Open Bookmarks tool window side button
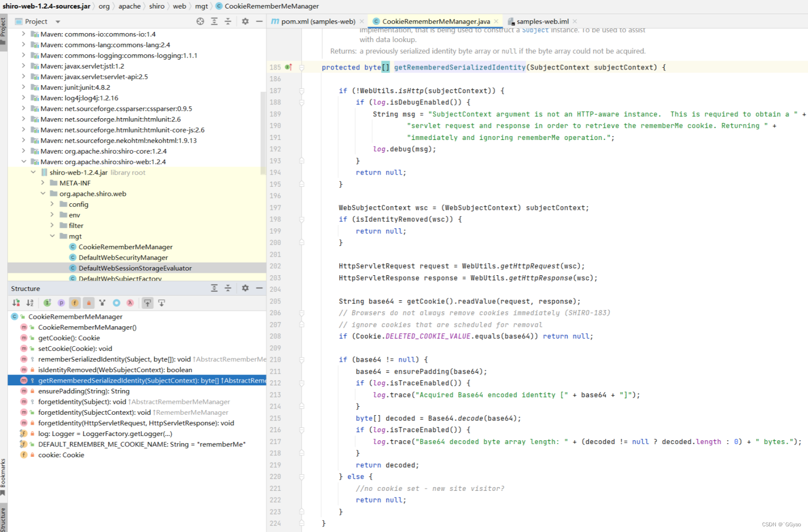The image size is (808, 532). click(x=3, y=477)
